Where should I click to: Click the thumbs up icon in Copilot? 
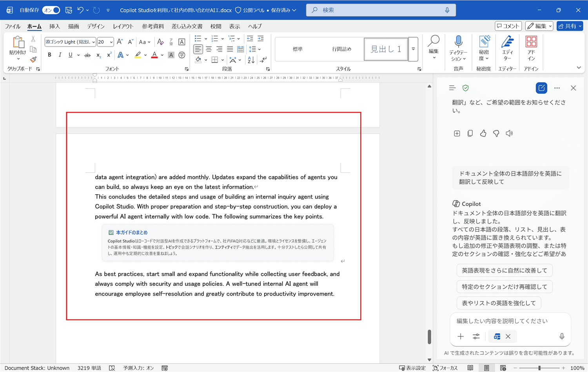pyautogui.click(x=483, y=134)
